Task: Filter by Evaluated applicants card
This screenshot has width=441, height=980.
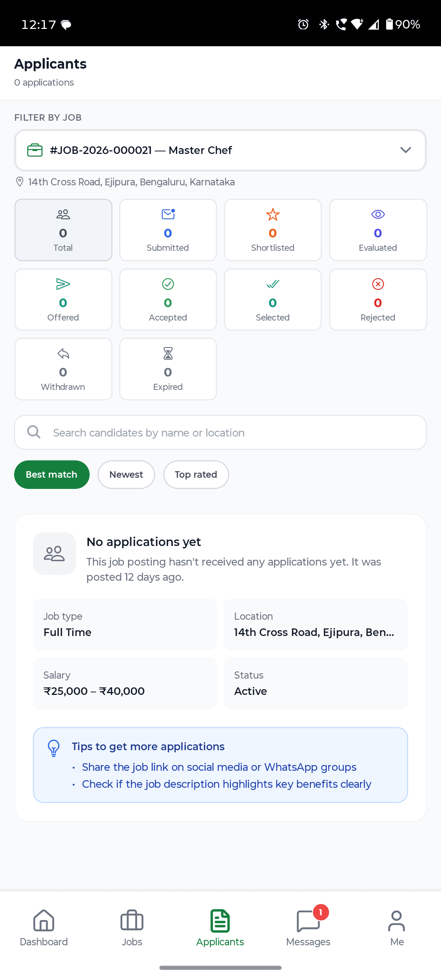Action: point(378,230)
